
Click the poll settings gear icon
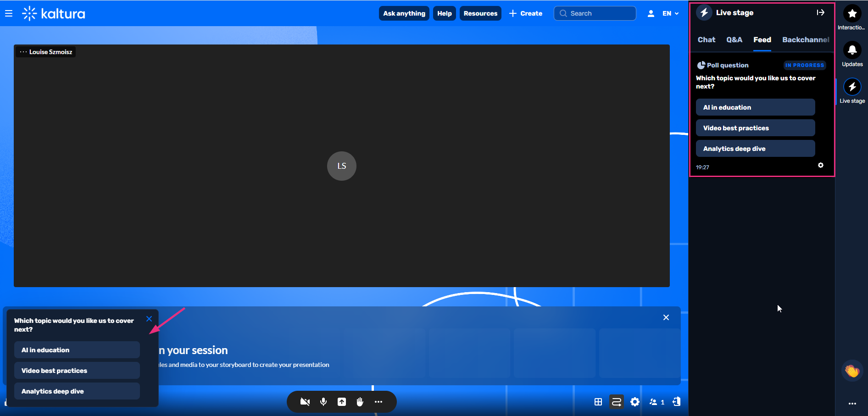(821, 165)
